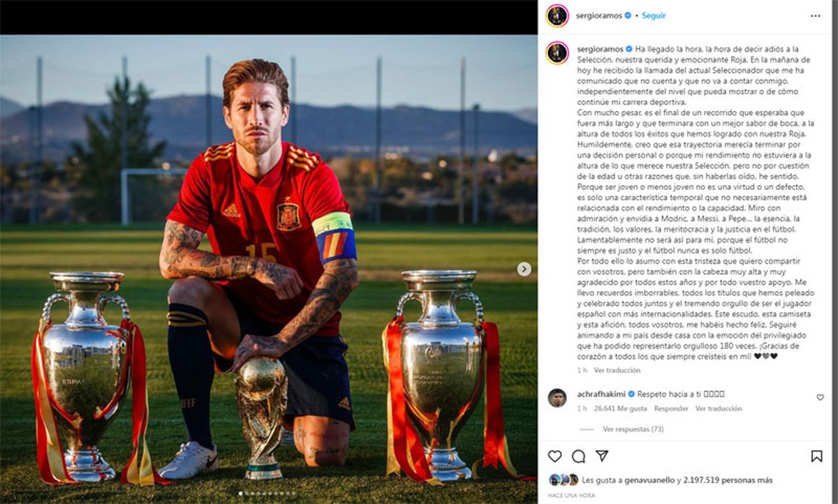838x504 pixels.
Task: Like achrafhakimi's comment heart
Action: (x=820, y=397)
